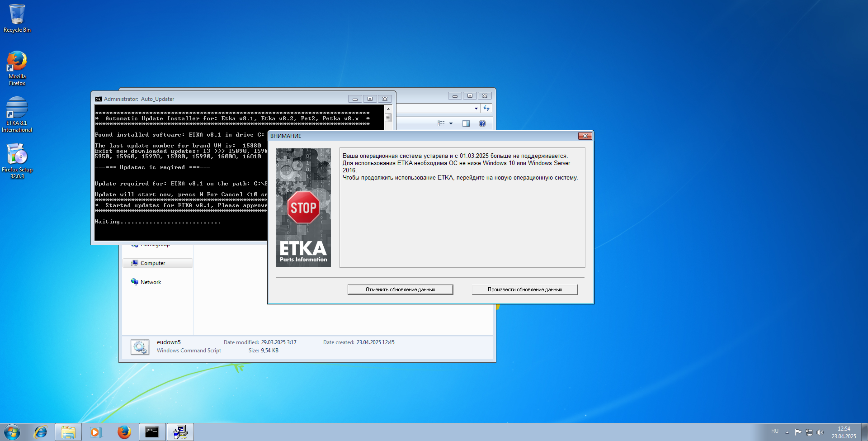868x441 pixels.
Task: Click the Size value 9,54 KB
Action: (x=269, y=351)
